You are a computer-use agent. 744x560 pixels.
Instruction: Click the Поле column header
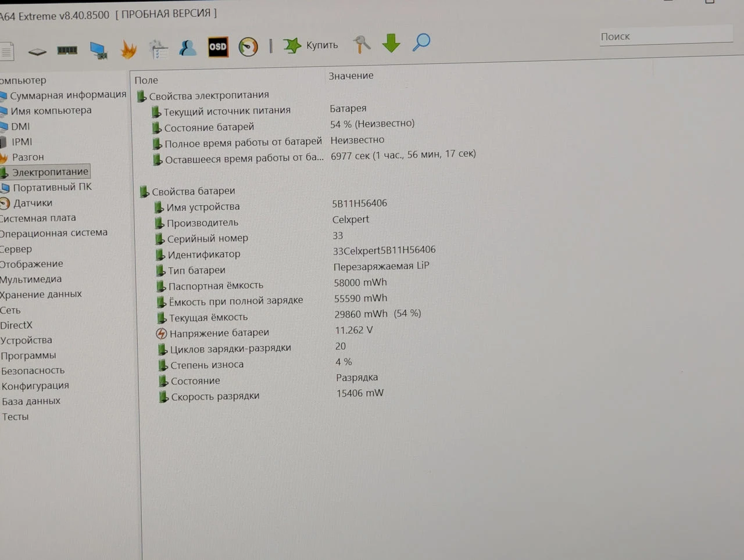click(x=146, y=80)
